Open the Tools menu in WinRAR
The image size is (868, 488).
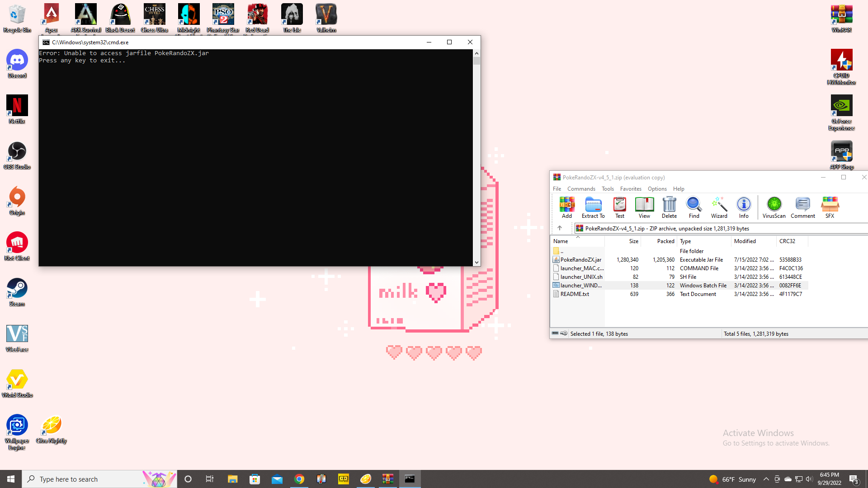click(x=608, y=189)
